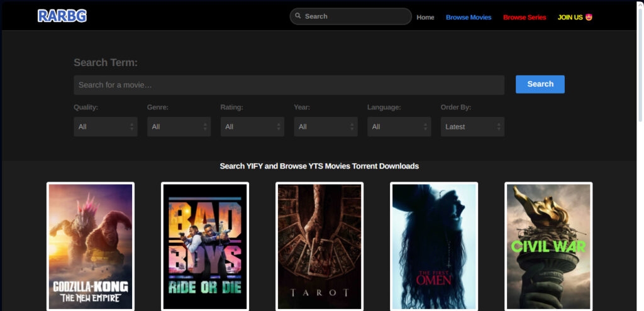Select the Bad Boys Ride or Die poster

click(x=205, y=246)
